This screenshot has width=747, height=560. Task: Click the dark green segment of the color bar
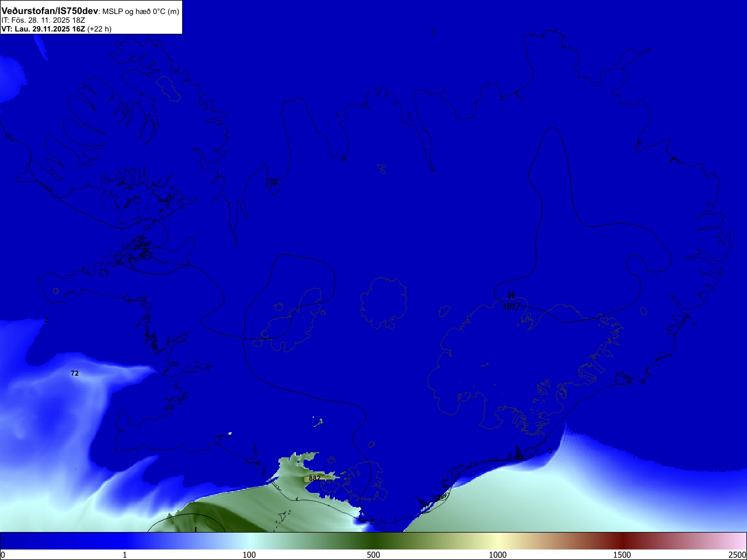[373, 541]
